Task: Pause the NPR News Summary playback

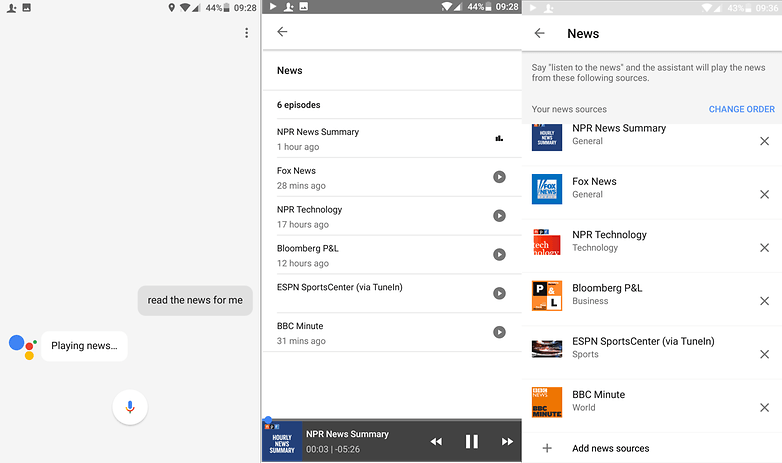Action: tap(472, 441)
